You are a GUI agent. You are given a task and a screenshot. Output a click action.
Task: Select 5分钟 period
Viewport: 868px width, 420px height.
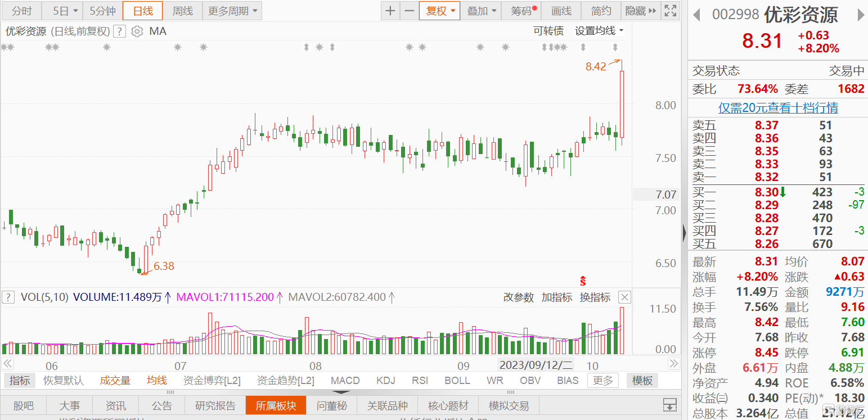pos(102,11)
